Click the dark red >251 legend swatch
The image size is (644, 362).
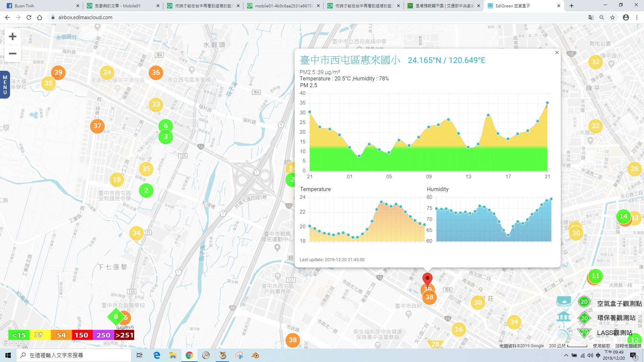pyautogui.click(x=124, y=335)
